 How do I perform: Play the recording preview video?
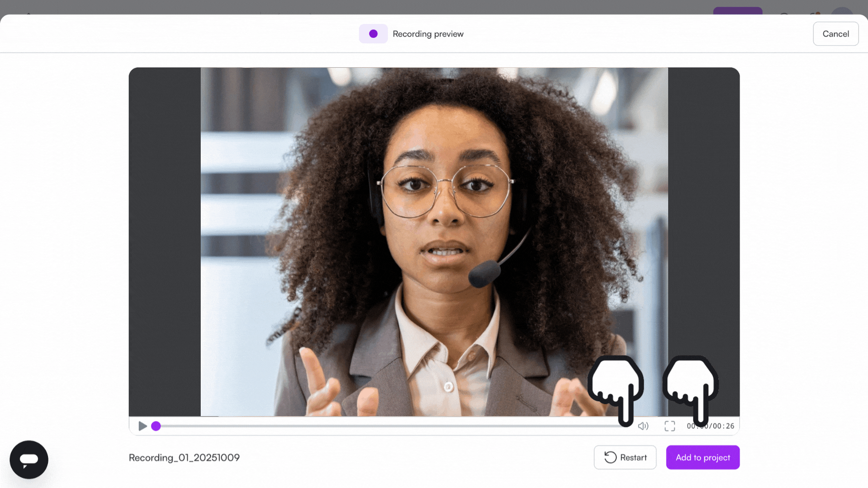142,426
